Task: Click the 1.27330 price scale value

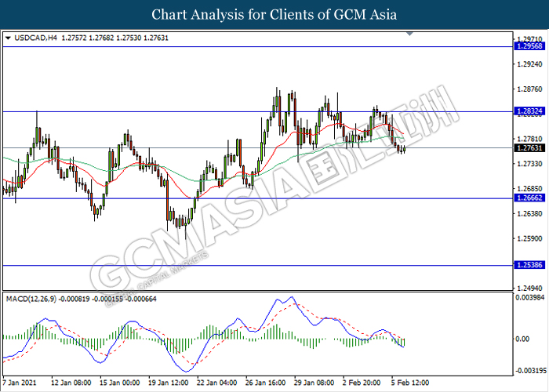Action: (529, 164)
